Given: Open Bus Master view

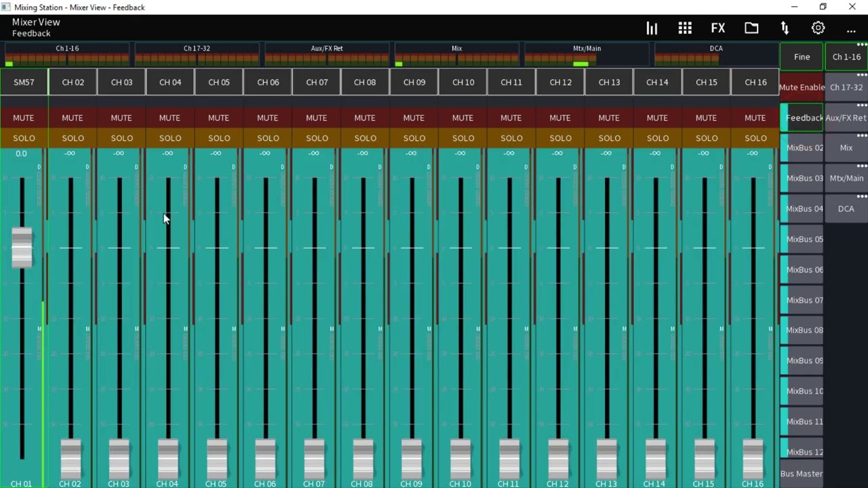Looking at the screenshot, I should click(802, 474).
